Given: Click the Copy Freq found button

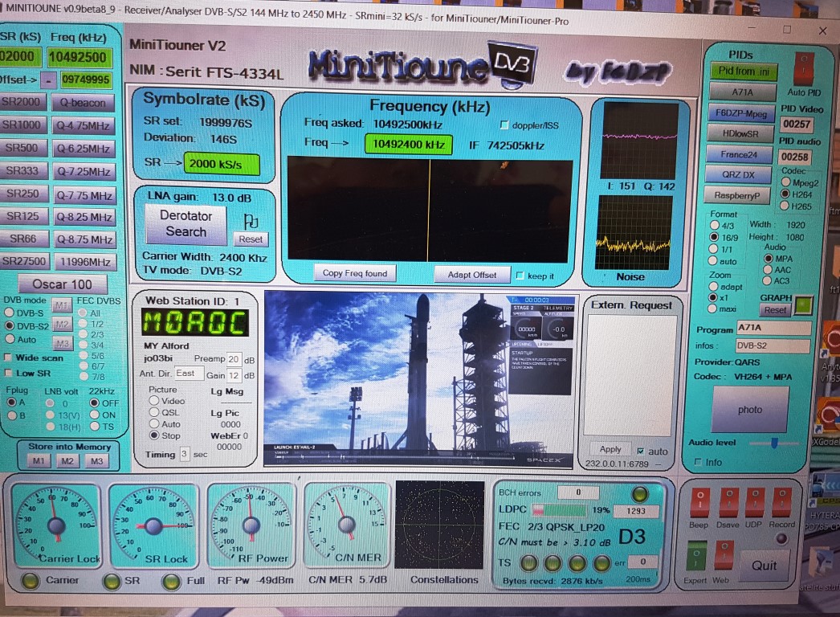Looking at the screenshot, I should (355, 273).
